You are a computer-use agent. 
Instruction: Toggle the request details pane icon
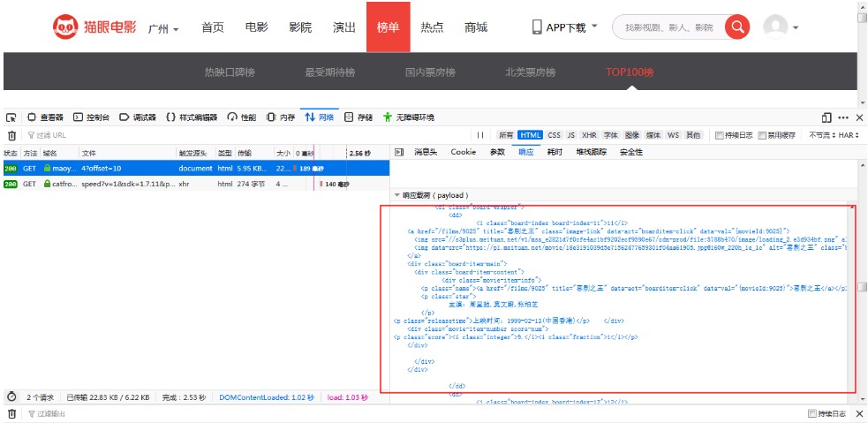pos(399,152)
